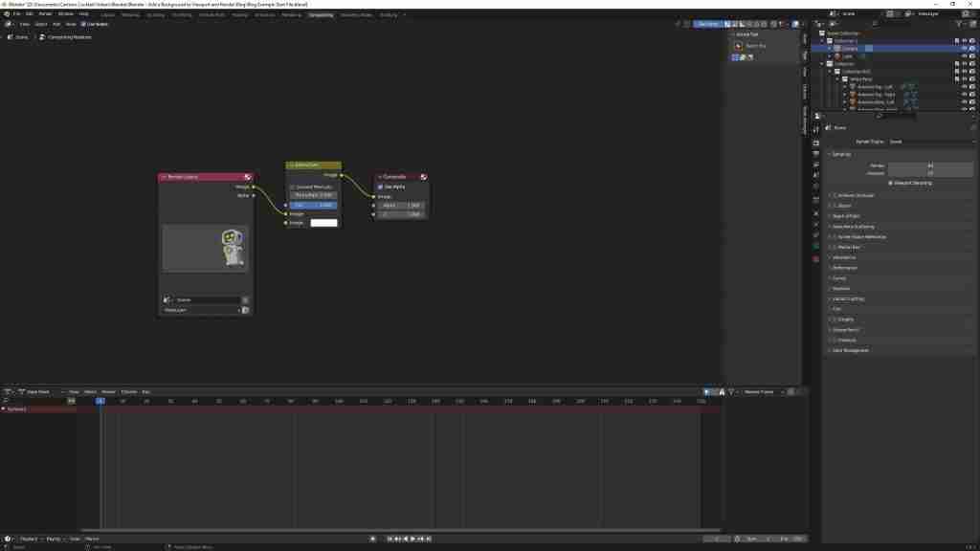Open the World properties tab
Viewport: 980px width, 551px height.
[x=815, y=187]
